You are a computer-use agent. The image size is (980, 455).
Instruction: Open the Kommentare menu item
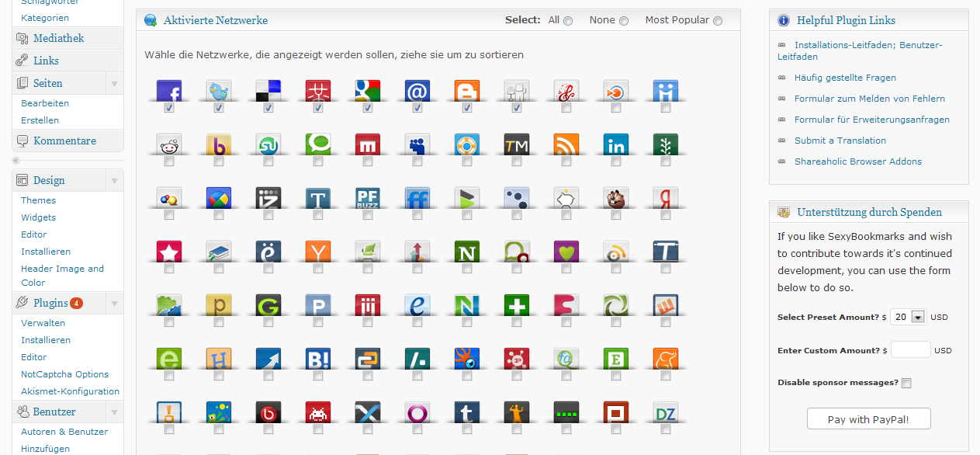click(64, 141)
